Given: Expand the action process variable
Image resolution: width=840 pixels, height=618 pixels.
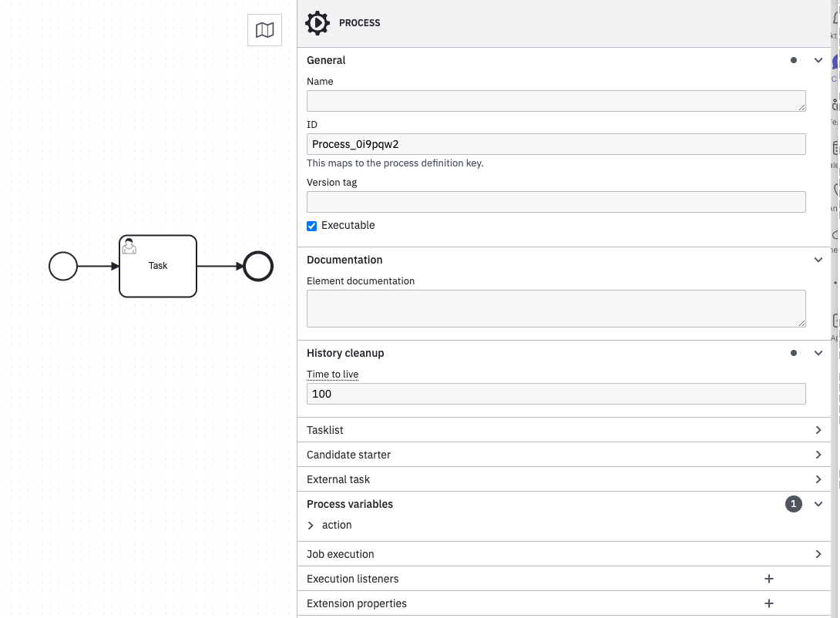Looking at the screenshot, I should 311,526.
